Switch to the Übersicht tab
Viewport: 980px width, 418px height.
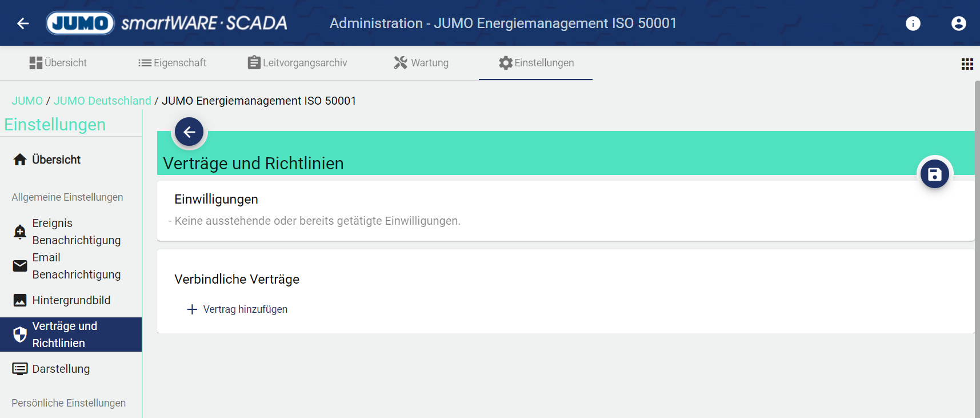coord(58,63)
